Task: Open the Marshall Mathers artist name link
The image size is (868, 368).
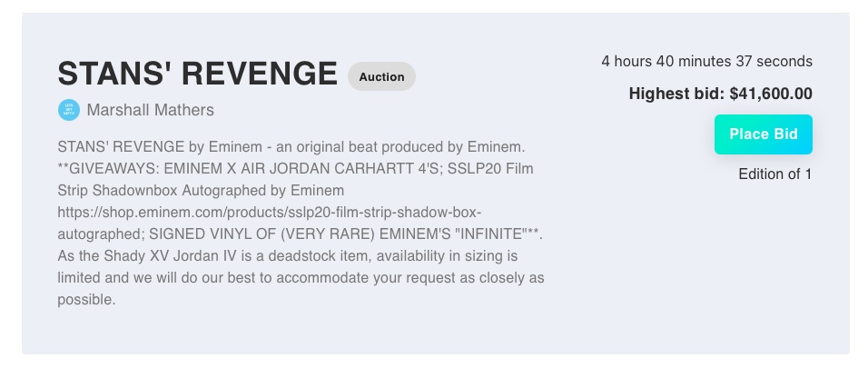Action: [x=150, y=110]
